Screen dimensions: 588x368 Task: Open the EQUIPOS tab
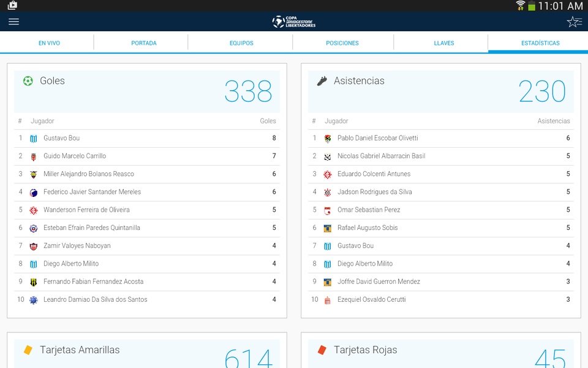click(x=241, y=43)
